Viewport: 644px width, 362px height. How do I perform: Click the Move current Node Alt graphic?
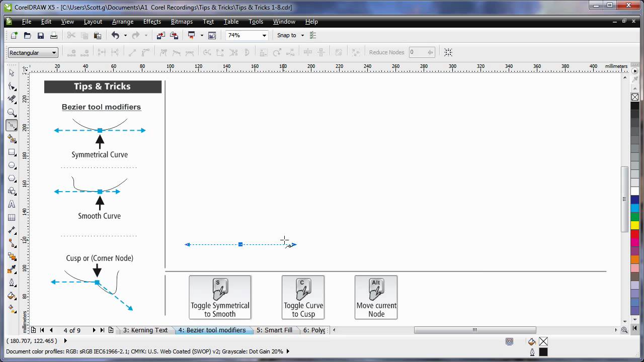(x=376, y=297)
